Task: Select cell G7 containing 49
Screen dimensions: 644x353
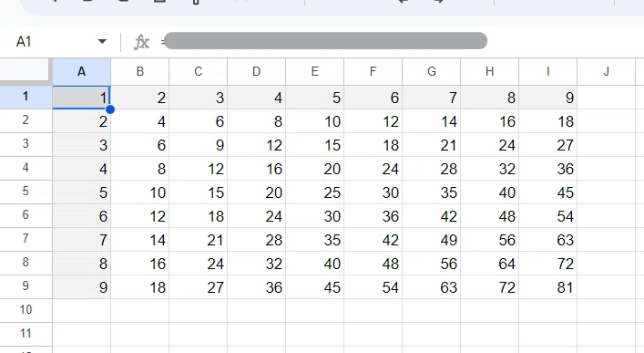Action: pos(431,240)
